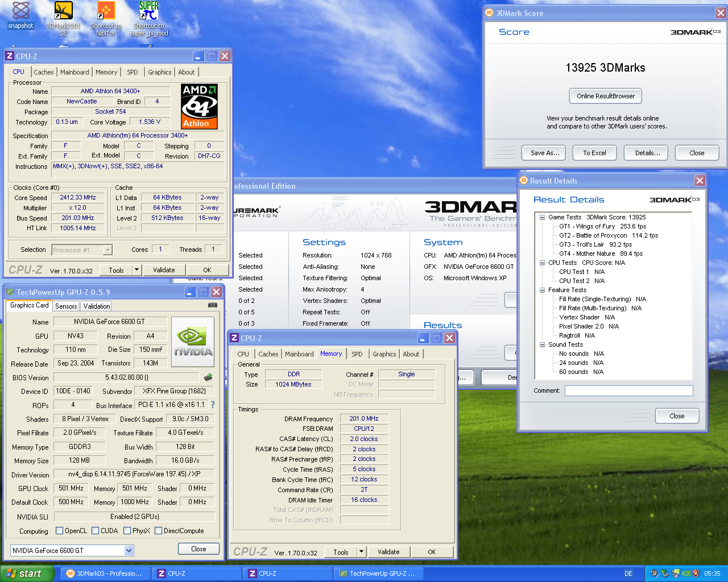The image size is (728, 582).
Task: Switch to the Mainboard tab in CPU-Z
Action: click(75, 72)
